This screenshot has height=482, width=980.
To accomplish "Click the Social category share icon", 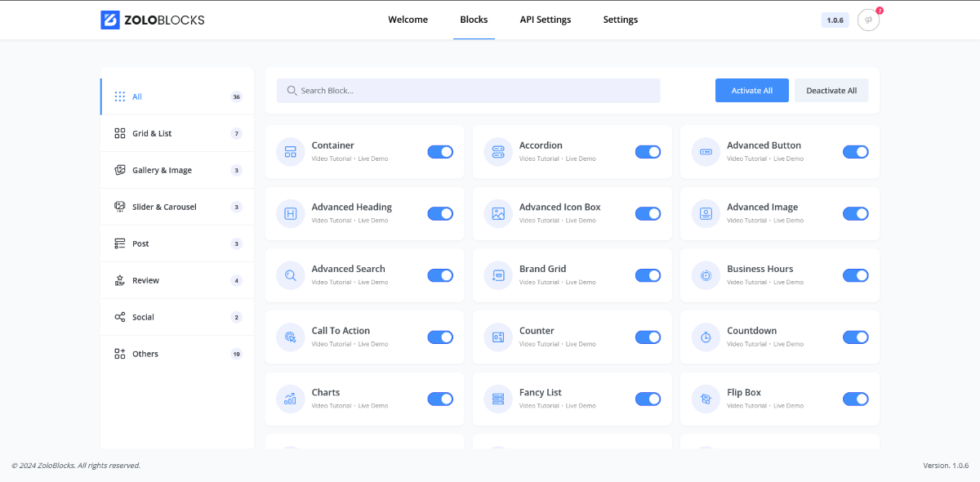I will pyautogui.click(x=119, y=317).
